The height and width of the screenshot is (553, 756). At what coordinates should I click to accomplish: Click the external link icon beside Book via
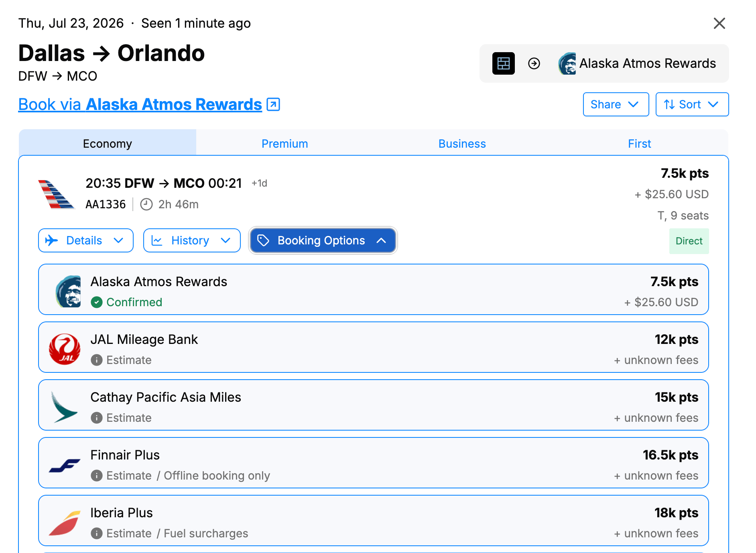click(x=273, y=104)
